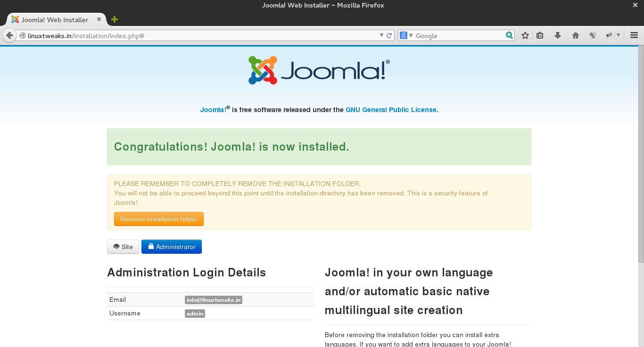Click info@linuxtweaks.in email badge
Image resolution: width=644 pixels, height=347 pixels.
click(x=214, y=300)
